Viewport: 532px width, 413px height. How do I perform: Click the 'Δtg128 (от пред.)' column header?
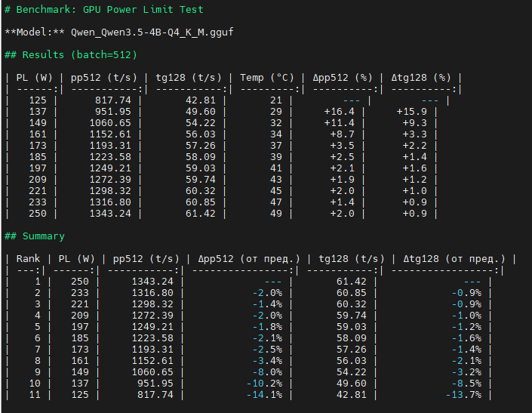pos(454,259)
